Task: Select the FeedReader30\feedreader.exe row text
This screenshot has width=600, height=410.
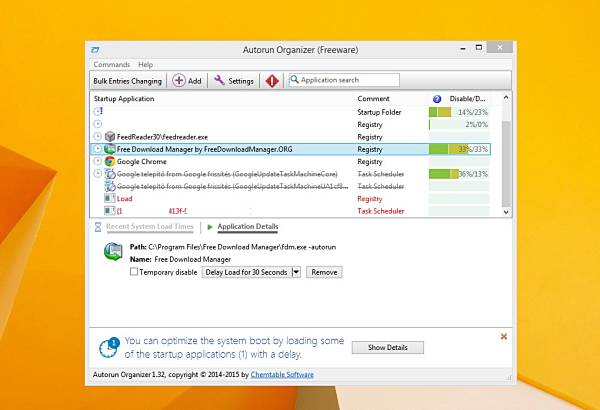Action: tap(162, 137)
